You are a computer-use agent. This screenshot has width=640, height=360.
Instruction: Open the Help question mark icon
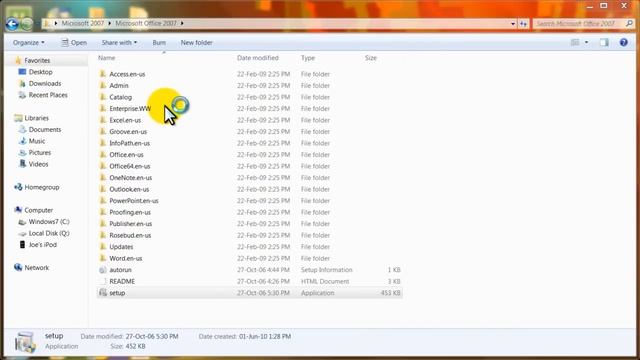623,42
